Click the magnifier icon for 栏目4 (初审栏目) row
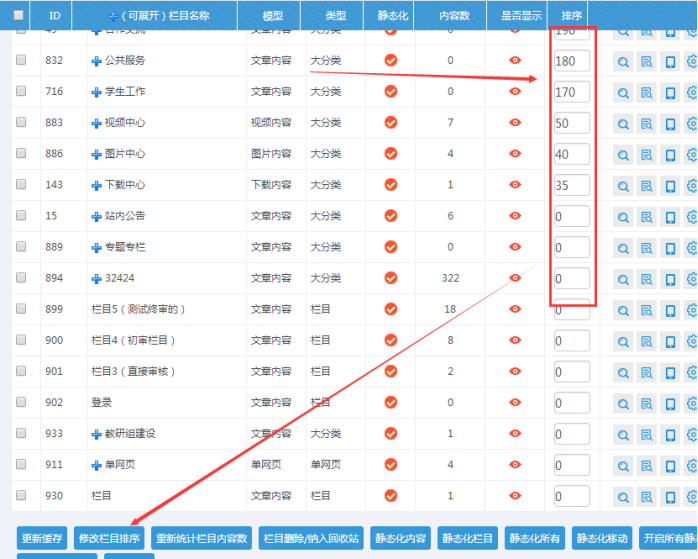This screenshot has height=559, width=698. (x=623, y=342)
